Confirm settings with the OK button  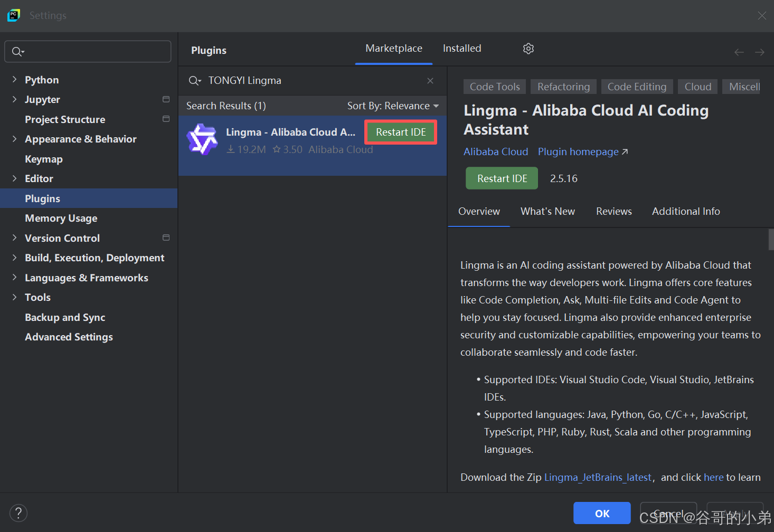tap(602, 514)
